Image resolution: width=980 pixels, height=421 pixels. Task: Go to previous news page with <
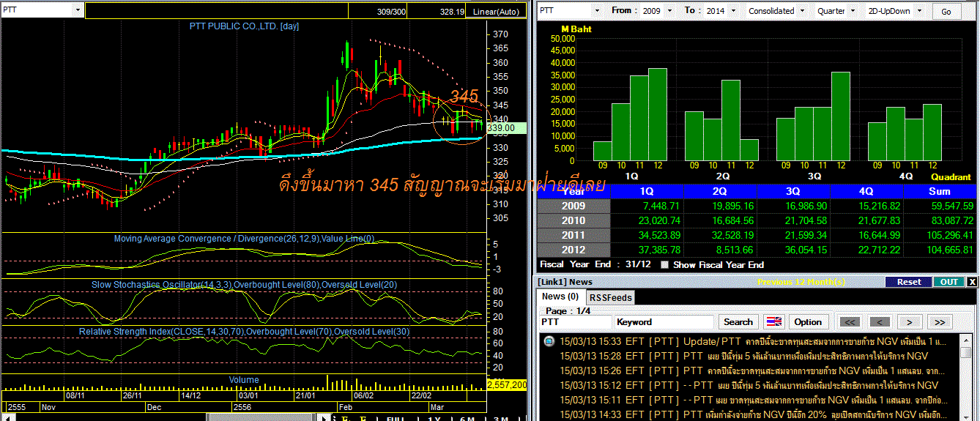click(x=880, y=321)
